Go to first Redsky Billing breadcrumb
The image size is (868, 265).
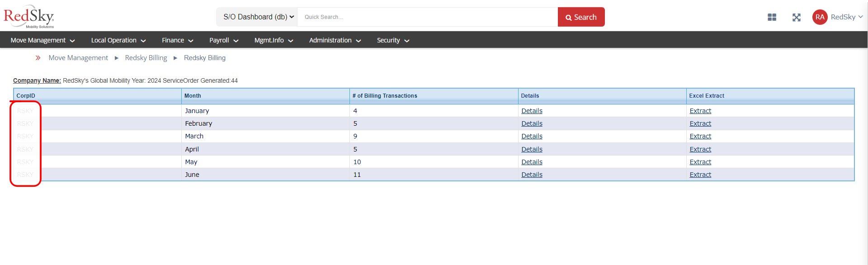[146, 58]
